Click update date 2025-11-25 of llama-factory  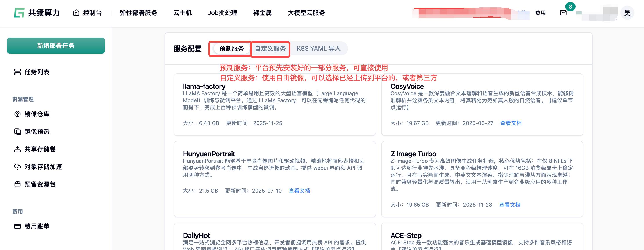(268, 123)
